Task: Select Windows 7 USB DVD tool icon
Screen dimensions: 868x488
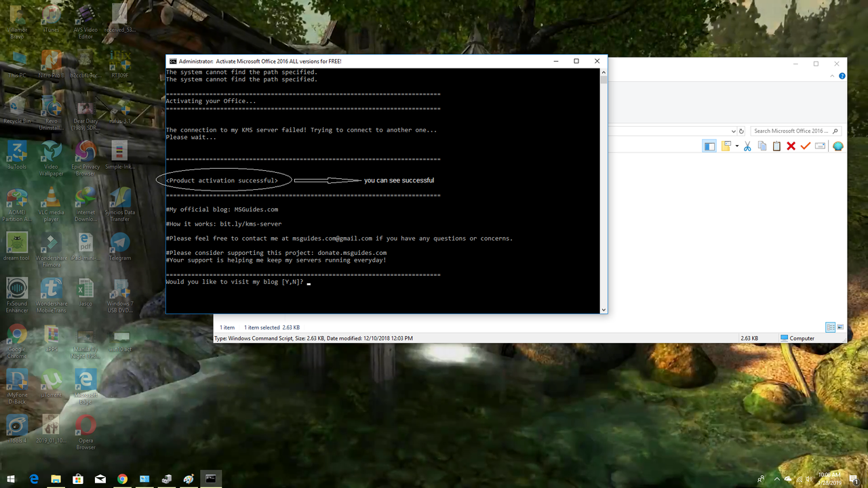Action: point(120,296)
